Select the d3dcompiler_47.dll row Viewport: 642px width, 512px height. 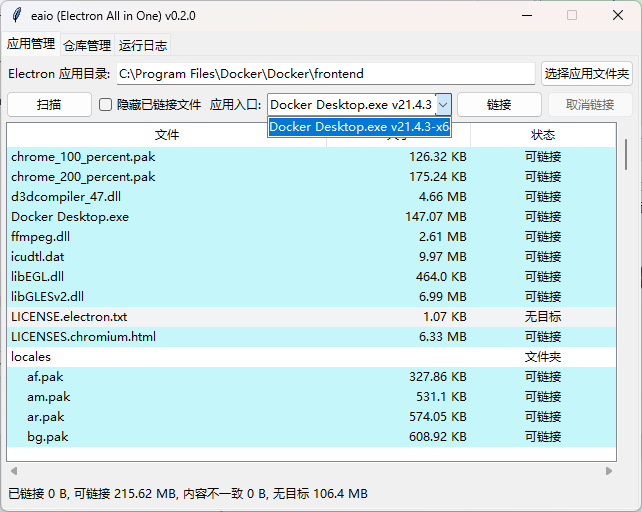coord(311,197)
